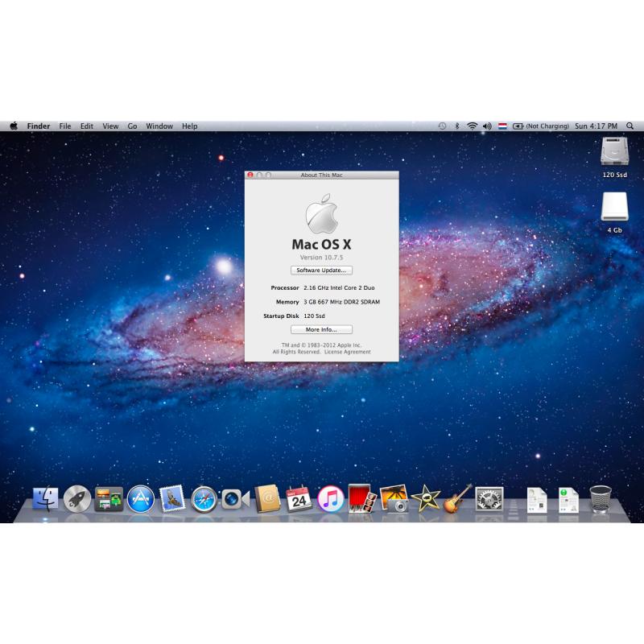The width and height of the screenshot is (644, 644).
Task: Open Spotlight search magnifier
Action: tap(630, 126)
